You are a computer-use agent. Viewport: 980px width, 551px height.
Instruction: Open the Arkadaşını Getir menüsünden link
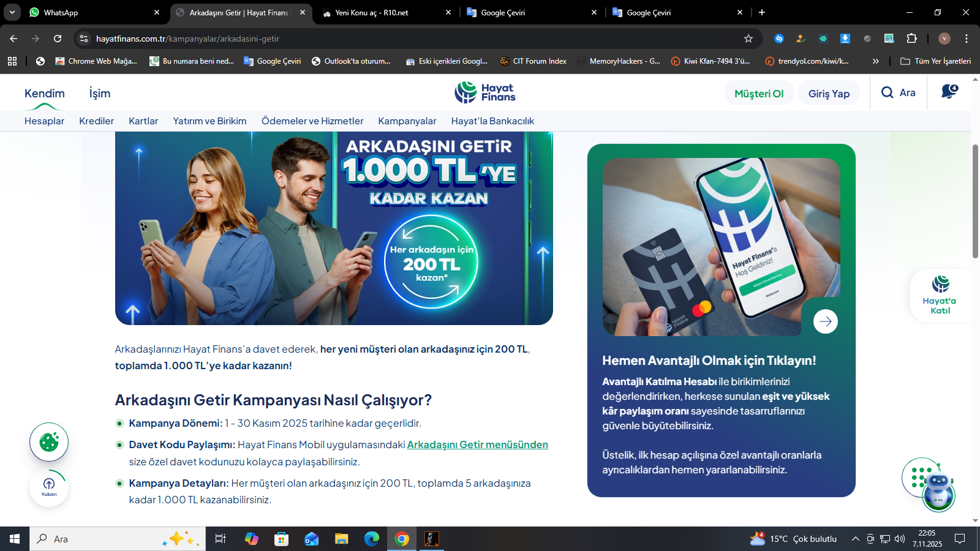tap(477, 444)
